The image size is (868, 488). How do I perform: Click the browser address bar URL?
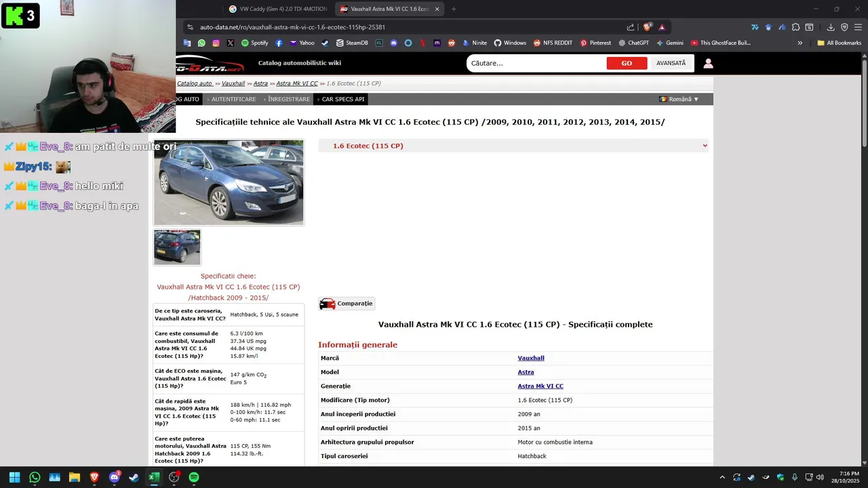292,27
